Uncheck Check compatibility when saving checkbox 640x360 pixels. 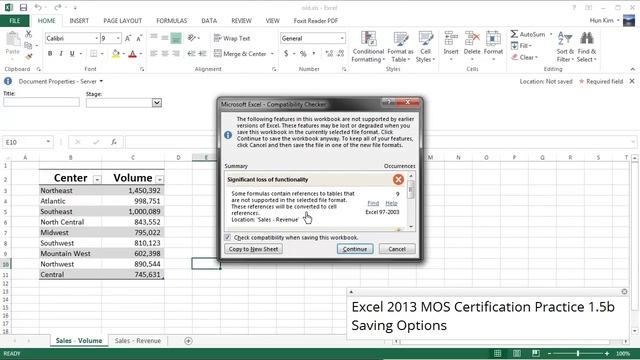click(228, 237)
